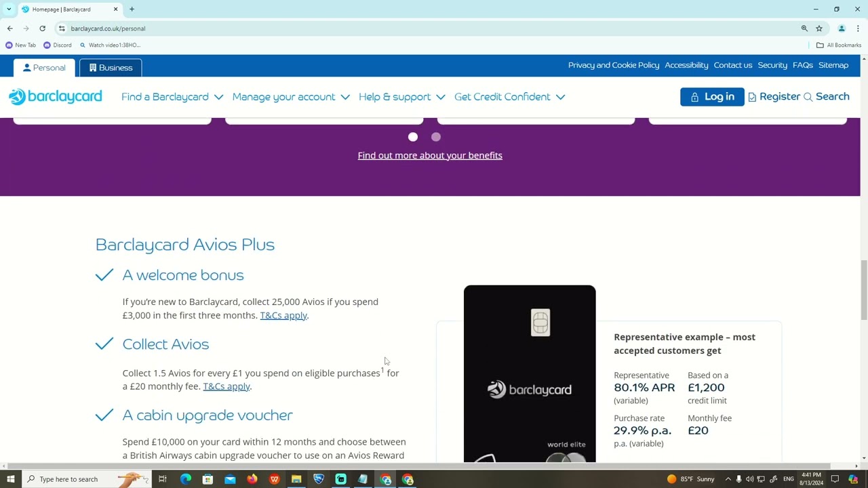Open T&Cs apply link under Collect Avios

226,386
